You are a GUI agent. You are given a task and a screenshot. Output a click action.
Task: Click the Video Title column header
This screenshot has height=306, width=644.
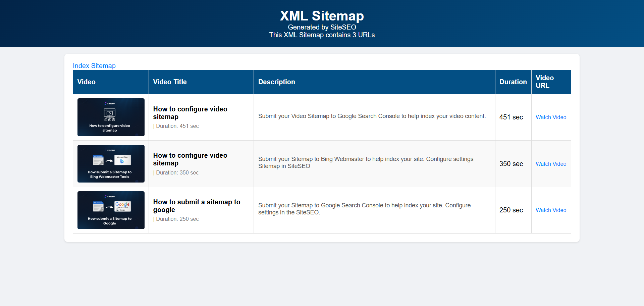[x=201, y=82]
